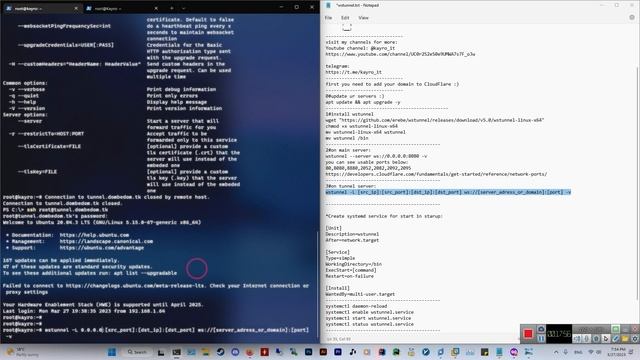
Task: Click the telegram t.me link text
Action: 353,72
